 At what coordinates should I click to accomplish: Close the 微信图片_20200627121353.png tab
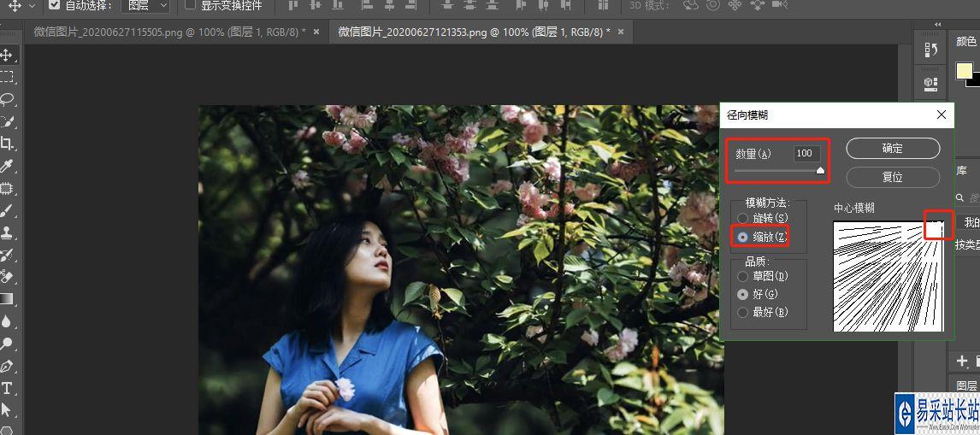pos(621,32)
